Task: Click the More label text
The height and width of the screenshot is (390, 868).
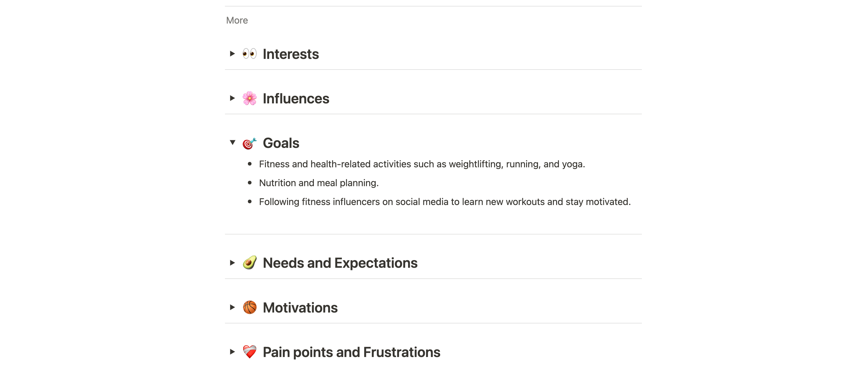Action: [237, 21]
